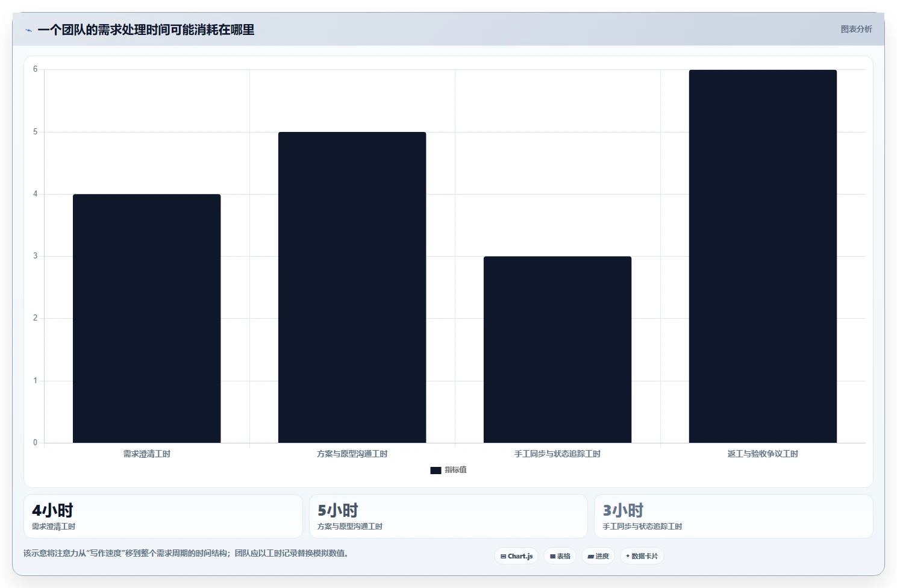897x588 pixels.
Task: Click the 3小时 stat value
Action: (624, 510)
